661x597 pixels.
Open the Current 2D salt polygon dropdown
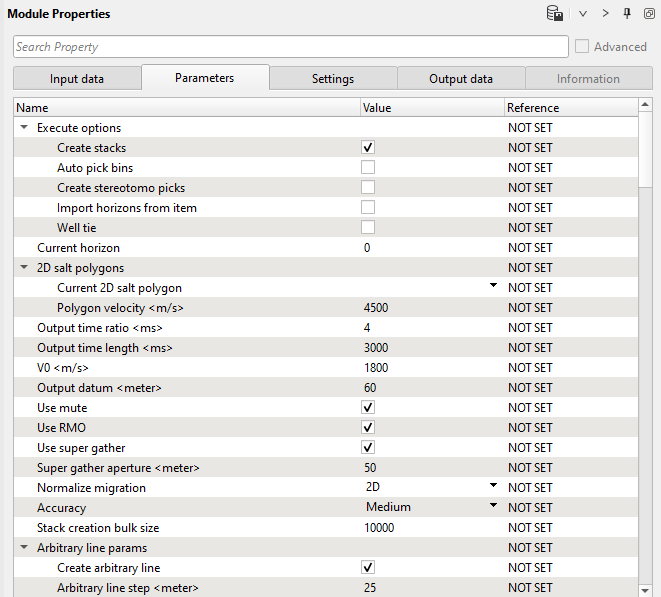tap(492, 287)
